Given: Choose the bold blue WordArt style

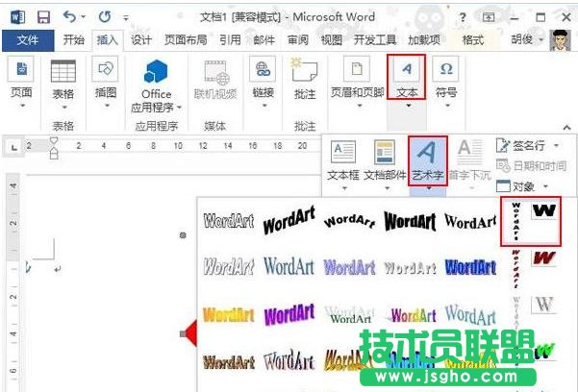Looking at the screenshot, I should coord(470,267).
